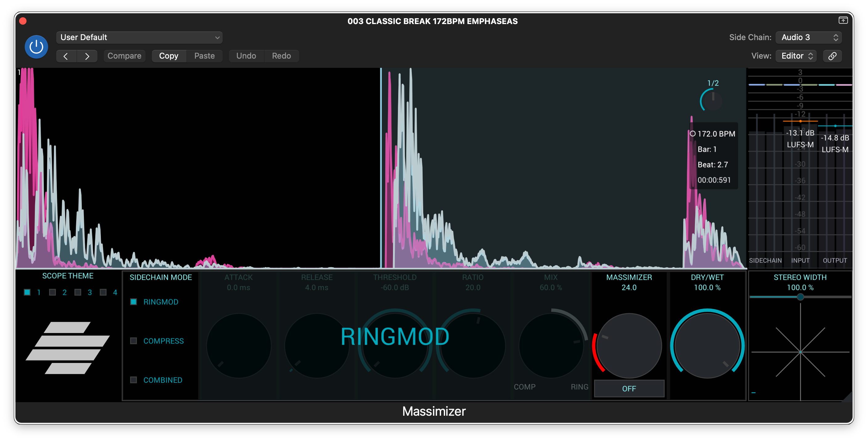The image size is (868, 441).
Task: Click the small circle beside 172.0 BPM
Action: (692, 134)
